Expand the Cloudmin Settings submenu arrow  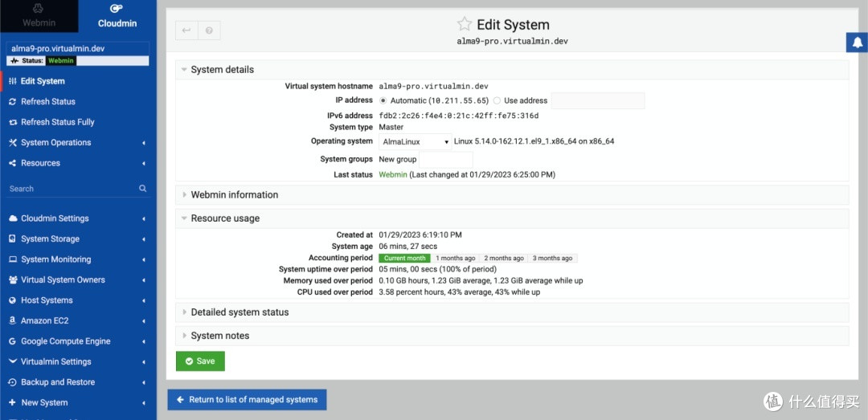(144, 218)
